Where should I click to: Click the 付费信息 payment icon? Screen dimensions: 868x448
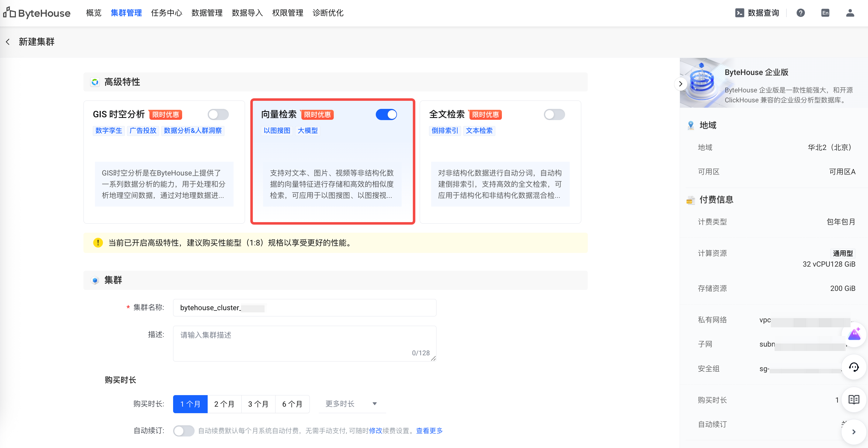691,200
